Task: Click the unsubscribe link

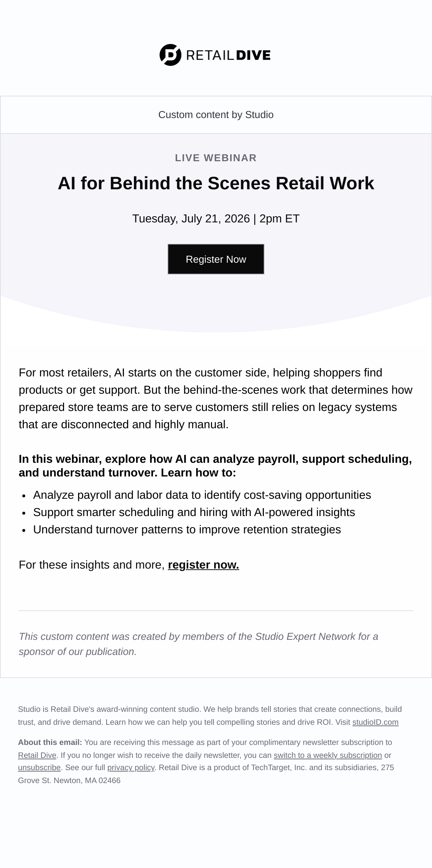Action: tap(39, 767)
